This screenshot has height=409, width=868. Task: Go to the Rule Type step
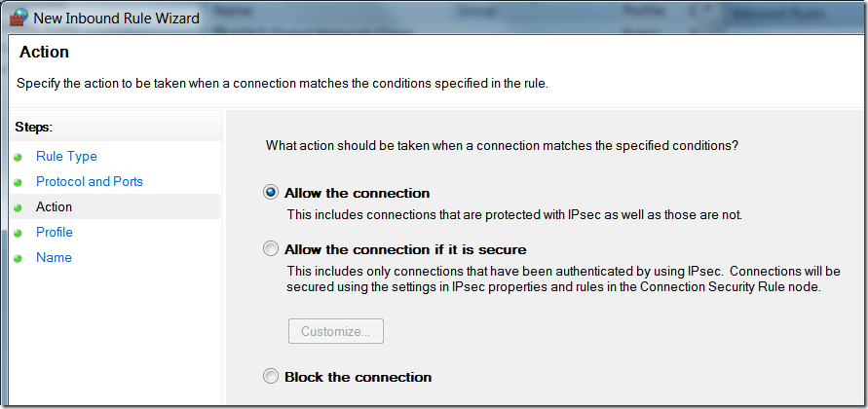66,157
